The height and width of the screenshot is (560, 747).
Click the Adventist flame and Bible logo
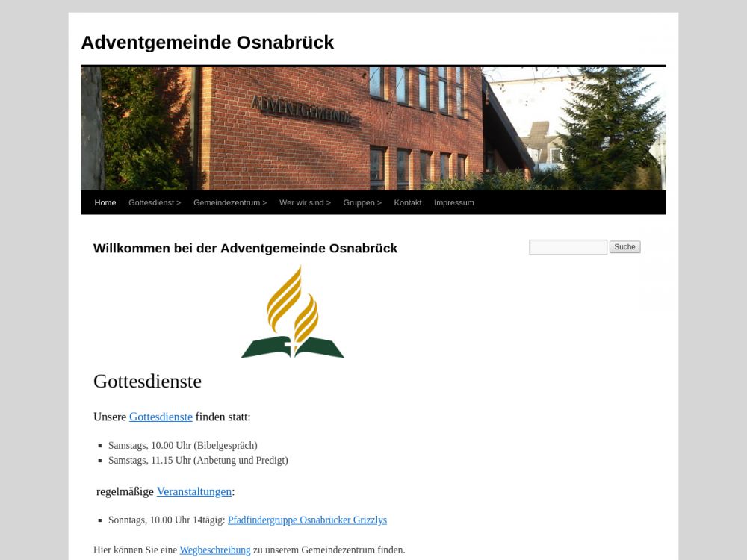pos(292,312)
